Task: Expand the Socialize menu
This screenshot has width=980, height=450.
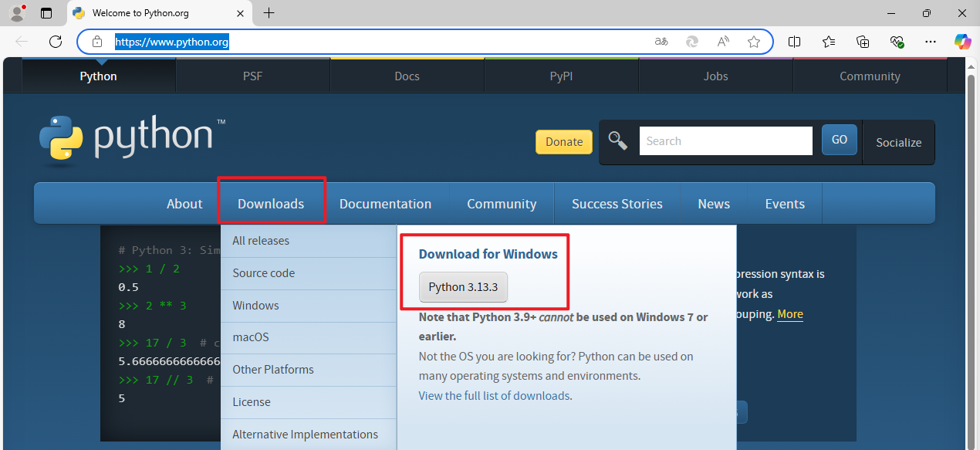Action: click(x=899, y=142)
